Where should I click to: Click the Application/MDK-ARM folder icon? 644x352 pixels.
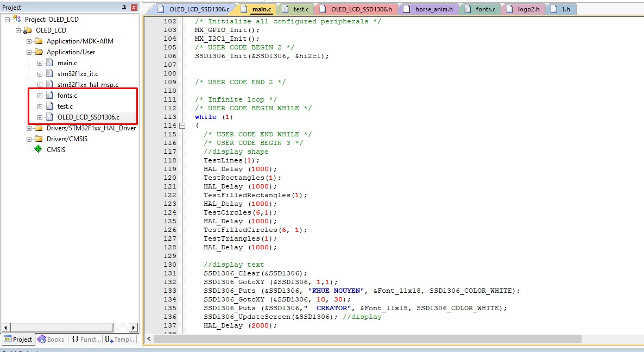[x=39, y=41]
